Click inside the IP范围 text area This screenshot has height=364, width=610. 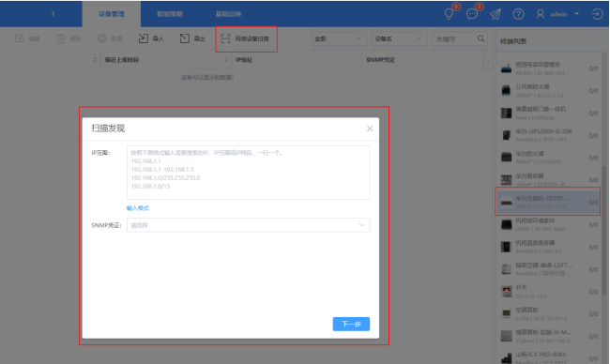tap(248, 173)
